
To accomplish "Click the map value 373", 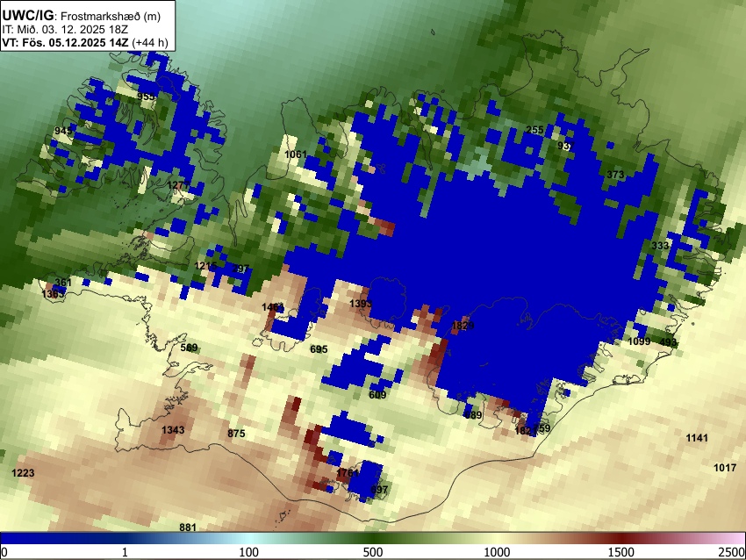I will point(615,175).
